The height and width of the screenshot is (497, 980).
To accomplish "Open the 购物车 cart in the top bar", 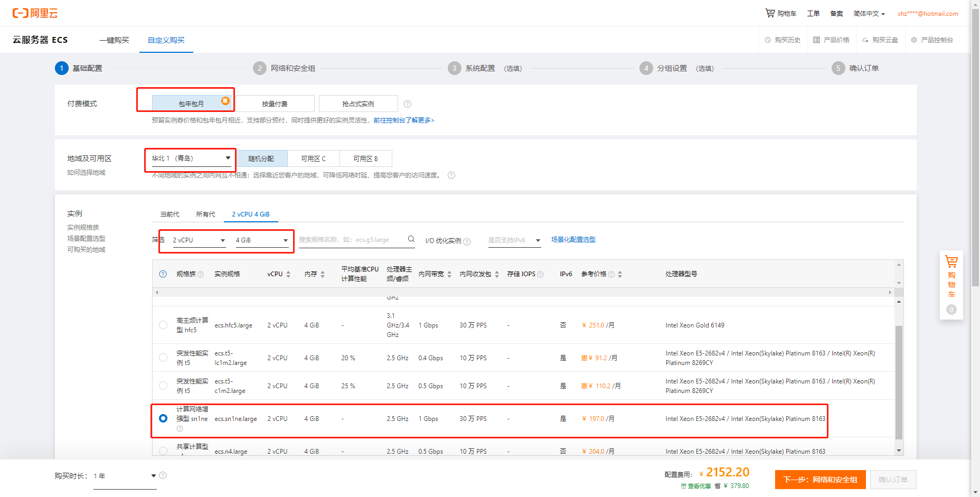I will tap(781, 13).
